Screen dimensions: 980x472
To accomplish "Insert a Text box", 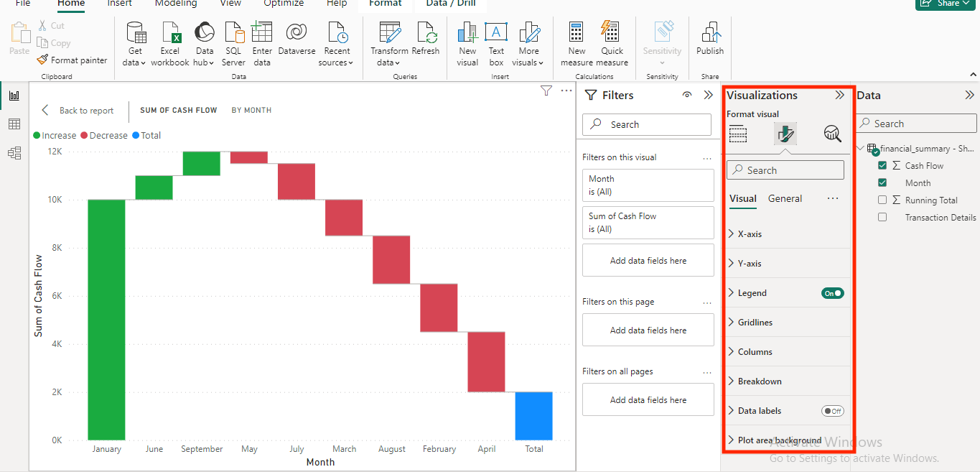I will 496,33.
